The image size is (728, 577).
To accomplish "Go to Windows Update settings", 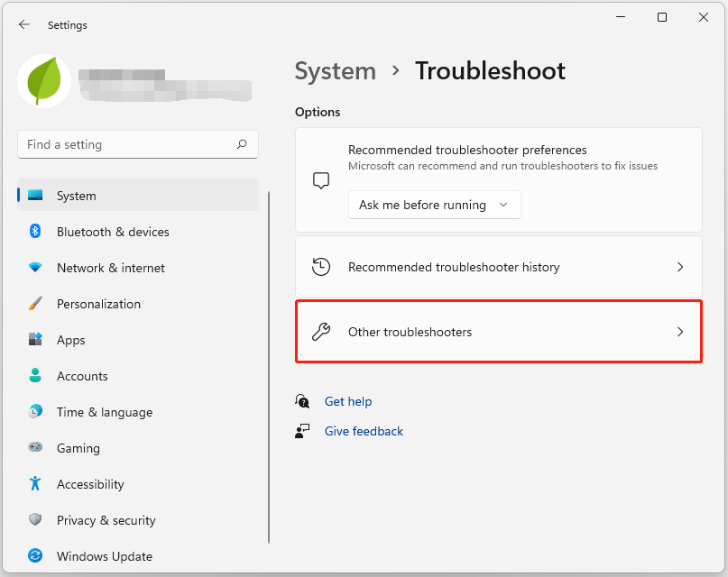I will pyautogui.click(x=138, y=555).
